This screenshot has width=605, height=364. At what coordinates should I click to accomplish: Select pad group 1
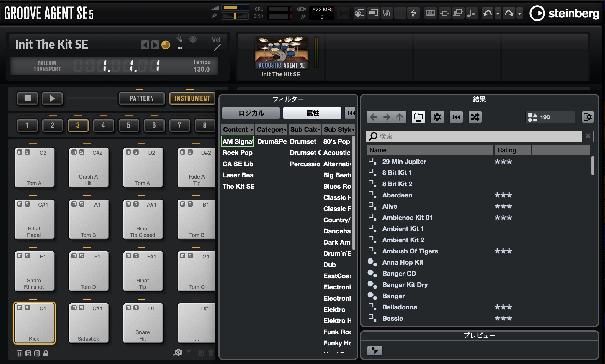[x=27, y=125]
